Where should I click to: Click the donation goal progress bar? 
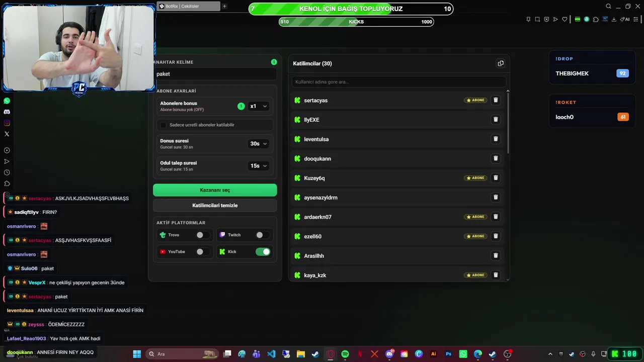point(351,9)
